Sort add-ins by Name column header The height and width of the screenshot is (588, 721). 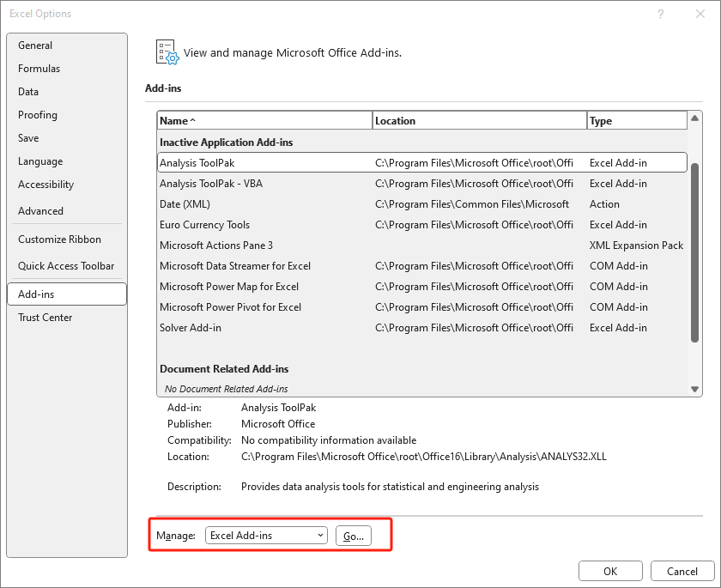[264, 121]
